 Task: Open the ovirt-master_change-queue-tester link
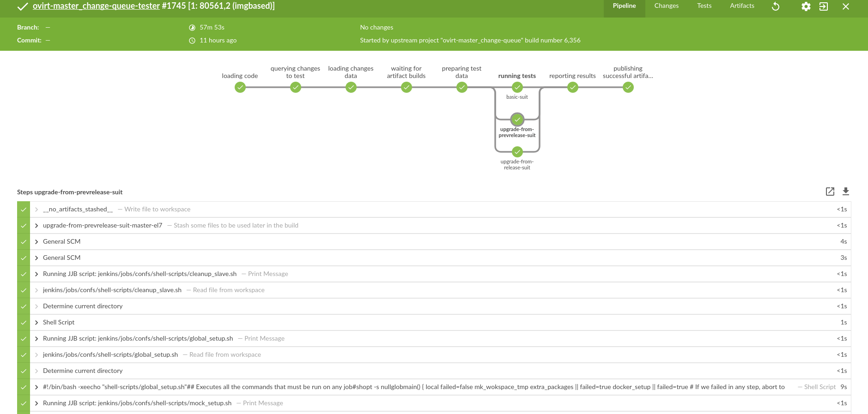96,6
